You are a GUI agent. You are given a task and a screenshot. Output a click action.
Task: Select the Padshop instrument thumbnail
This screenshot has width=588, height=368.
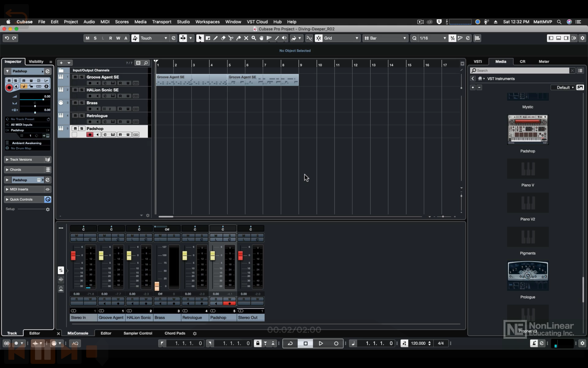tap(528, 130)
